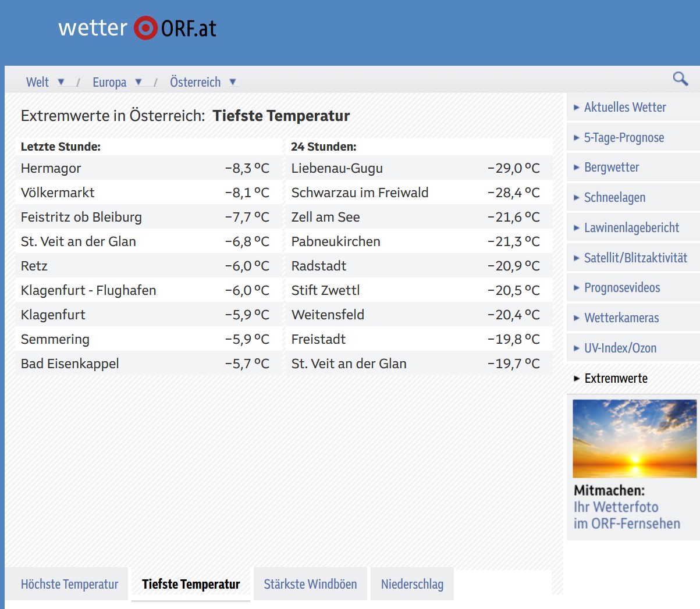Screen dimensions: 700x609
Task: Click the search magnifier icon
Action: [x=680, y=77]
